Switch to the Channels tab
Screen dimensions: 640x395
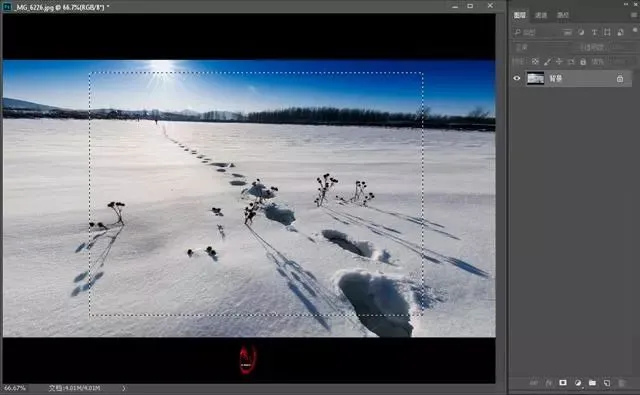coord(541,15)
